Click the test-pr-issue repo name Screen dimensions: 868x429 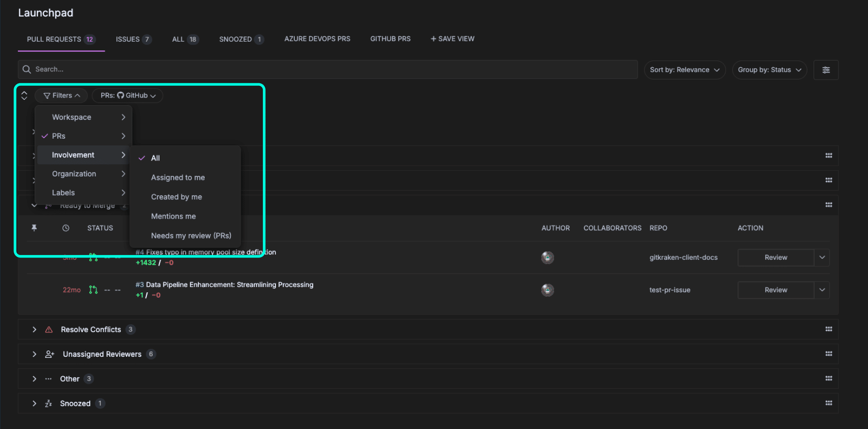[x=670, y=290]
